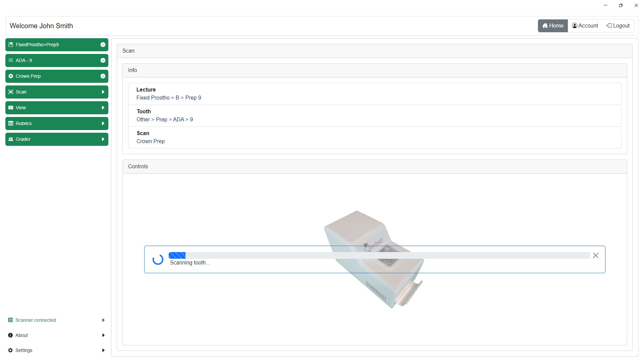Click the 3D View icon in sidebar
The image size is (644, 362).
(x=11, y=108)
